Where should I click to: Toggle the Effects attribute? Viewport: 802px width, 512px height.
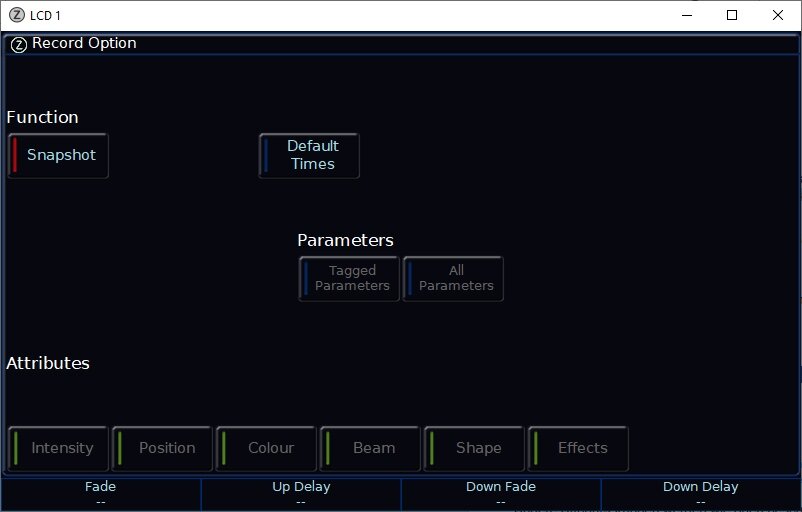578,448
